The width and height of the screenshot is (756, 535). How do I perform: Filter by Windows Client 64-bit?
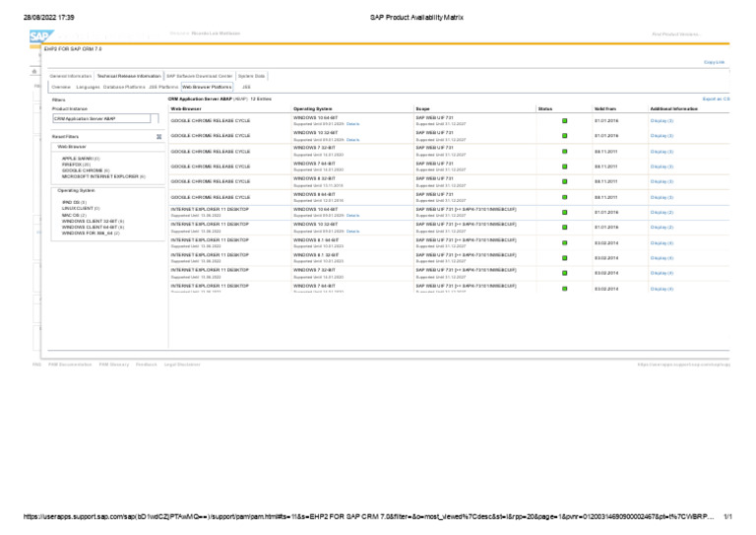[91, 227]
